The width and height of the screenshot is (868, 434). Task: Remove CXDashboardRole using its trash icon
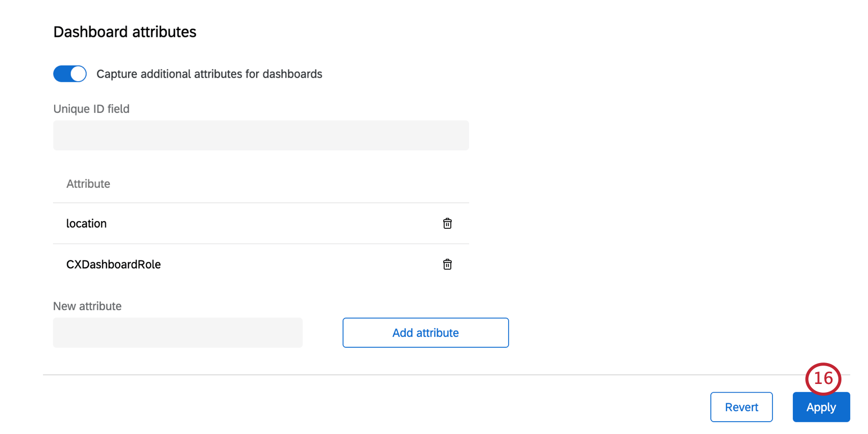447,264
